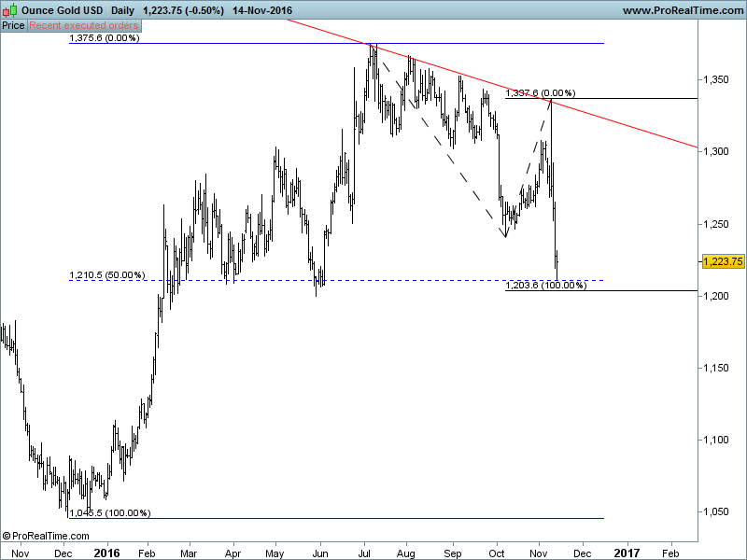Click the 1,210.5 (50.00%) retracement label
747x560 pixels.
click(x=106, y=275)
